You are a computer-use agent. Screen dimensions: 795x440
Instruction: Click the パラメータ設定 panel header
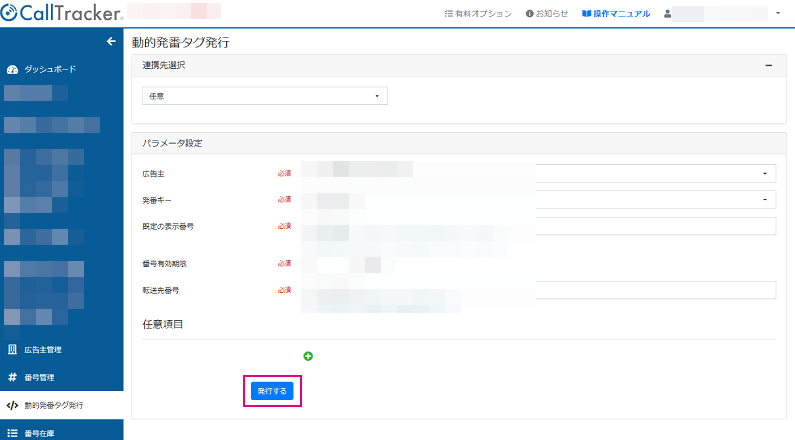pos(459,143)
